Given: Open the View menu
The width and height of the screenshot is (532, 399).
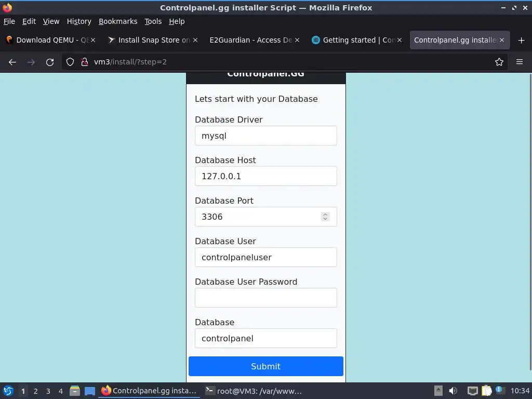Looking at the screenshot, I should pos(51,21).
